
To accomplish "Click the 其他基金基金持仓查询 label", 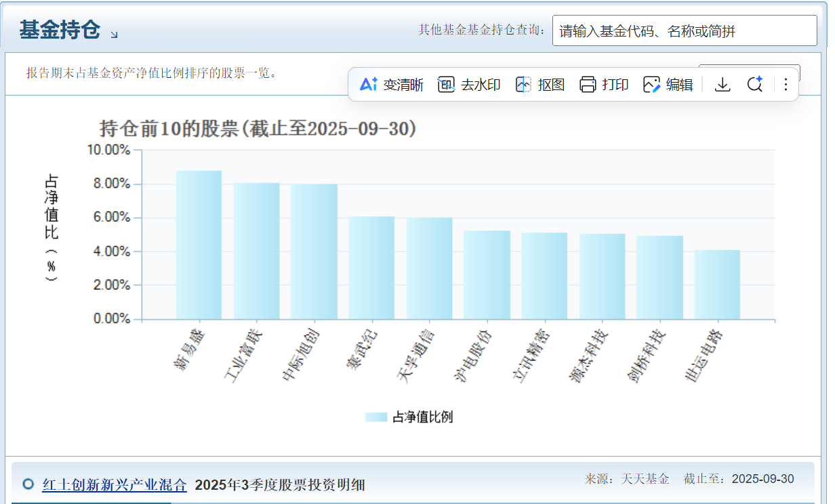I will [482, 30].
